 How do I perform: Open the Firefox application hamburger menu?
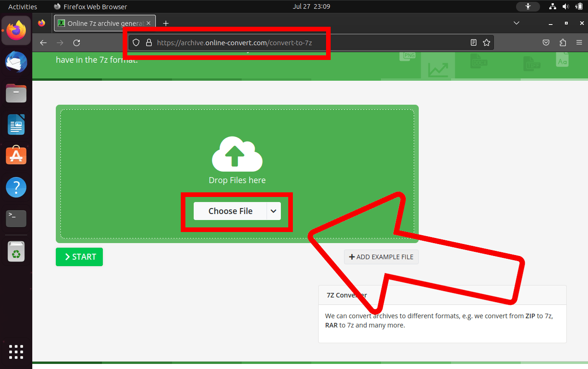click(579, 42)
